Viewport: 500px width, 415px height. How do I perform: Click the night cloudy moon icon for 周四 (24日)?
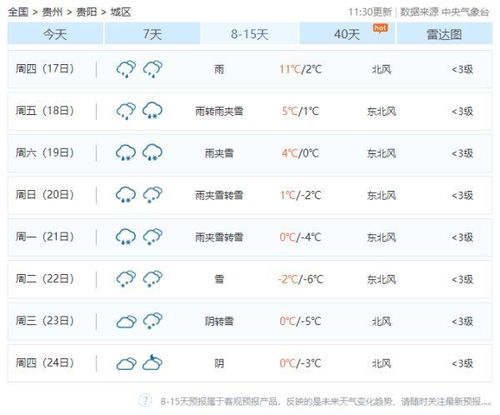(x=153, y=363)
